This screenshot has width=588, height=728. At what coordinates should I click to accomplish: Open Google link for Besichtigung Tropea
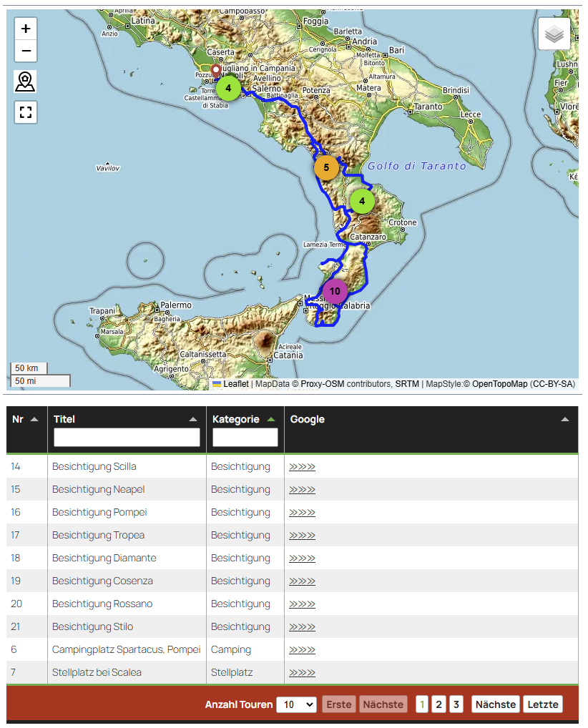302,536
